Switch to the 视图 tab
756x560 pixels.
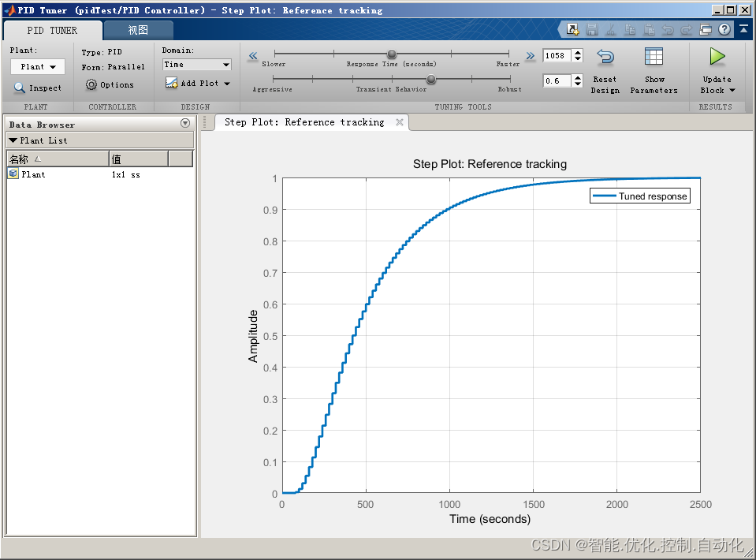(138, 31)
